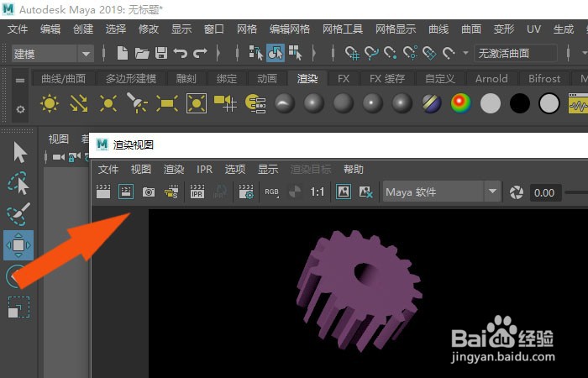Create a spot light from shelf
The height and width of the screenshot is (378, 588).
click(138, 103)
